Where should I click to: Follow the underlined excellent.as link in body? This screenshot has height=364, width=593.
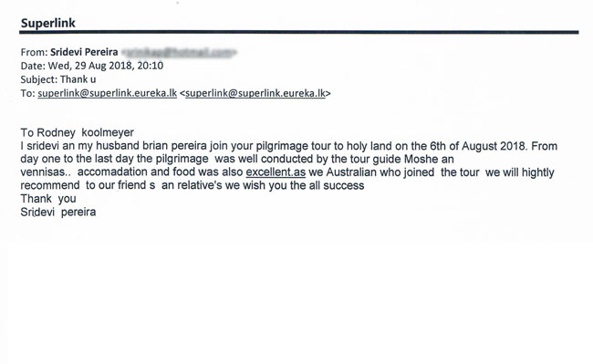coord(276,172)
